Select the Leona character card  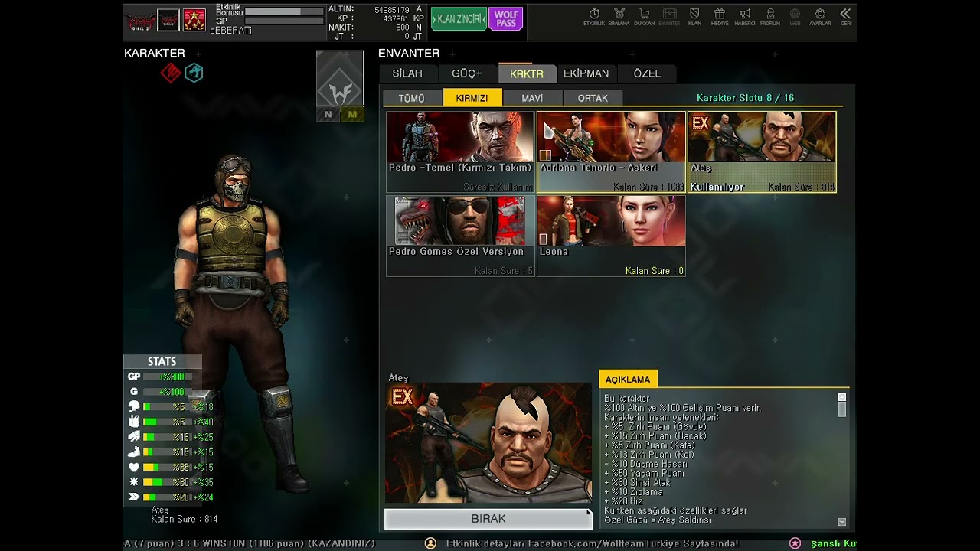coord(611,236)
